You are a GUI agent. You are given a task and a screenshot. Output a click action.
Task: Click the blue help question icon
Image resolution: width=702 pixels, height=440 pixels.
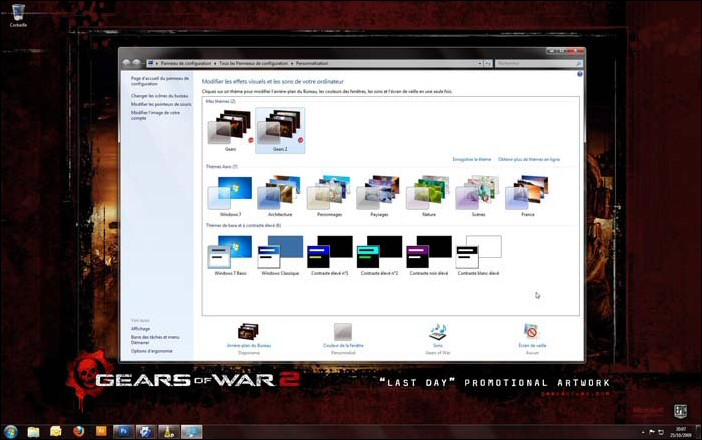point(580,74)
